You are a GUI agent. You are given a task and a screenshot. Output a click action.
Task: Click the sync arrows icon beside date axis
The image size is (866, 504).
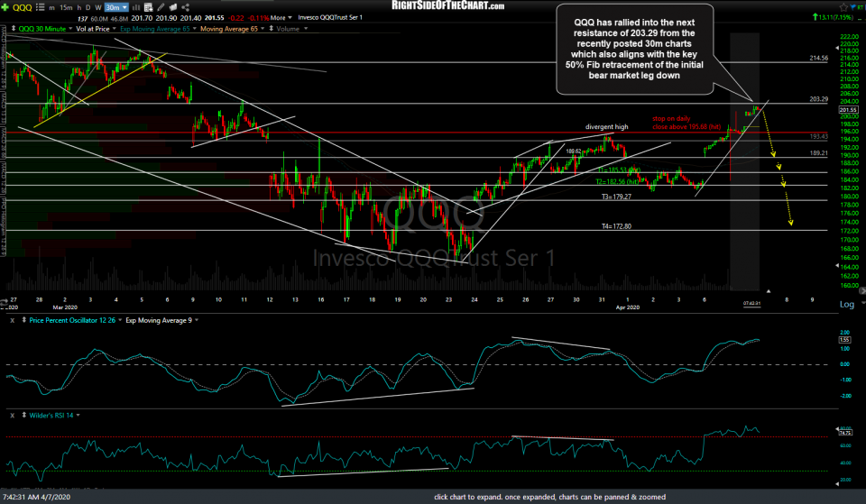4,302
